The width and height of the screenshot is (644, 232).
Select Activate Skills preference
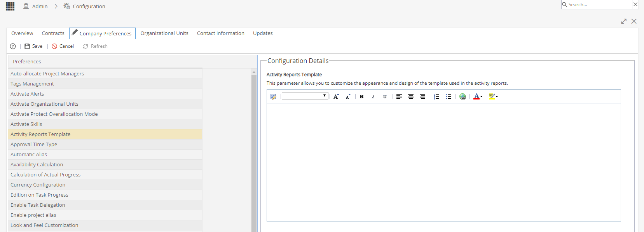[105, 124]
